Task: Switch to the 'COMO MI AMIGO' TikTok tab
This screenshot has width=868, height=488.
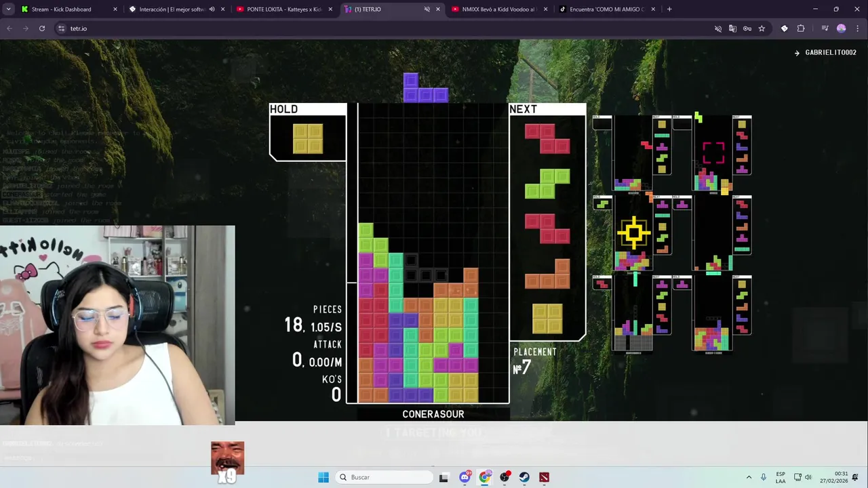Action: (606, 9)
